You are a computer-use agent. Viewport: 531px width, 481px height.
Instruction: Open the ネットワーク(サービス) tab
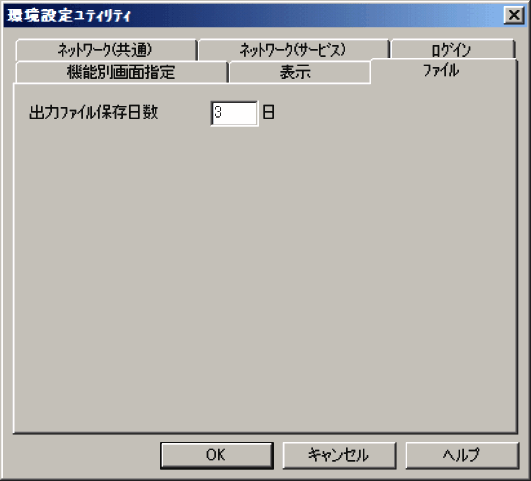click(293, 50)
